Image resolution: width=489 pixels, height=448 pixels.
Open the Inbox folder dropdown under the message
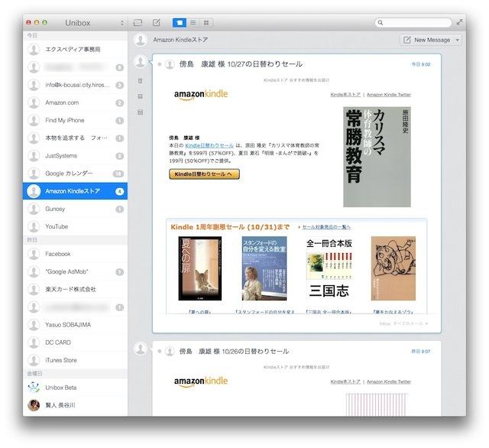[x=410, y=323]
